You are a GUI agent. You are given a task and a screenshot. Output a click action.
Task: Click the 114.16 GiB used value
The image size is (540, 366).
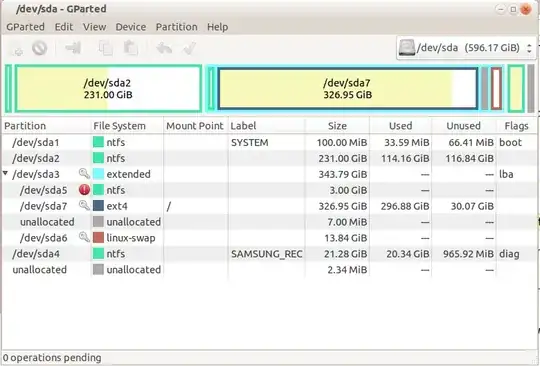click(405, 158)
